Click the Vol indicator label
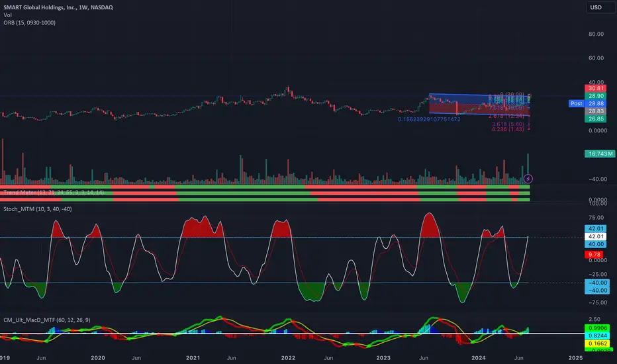617x364 pixels. [7, 15]
